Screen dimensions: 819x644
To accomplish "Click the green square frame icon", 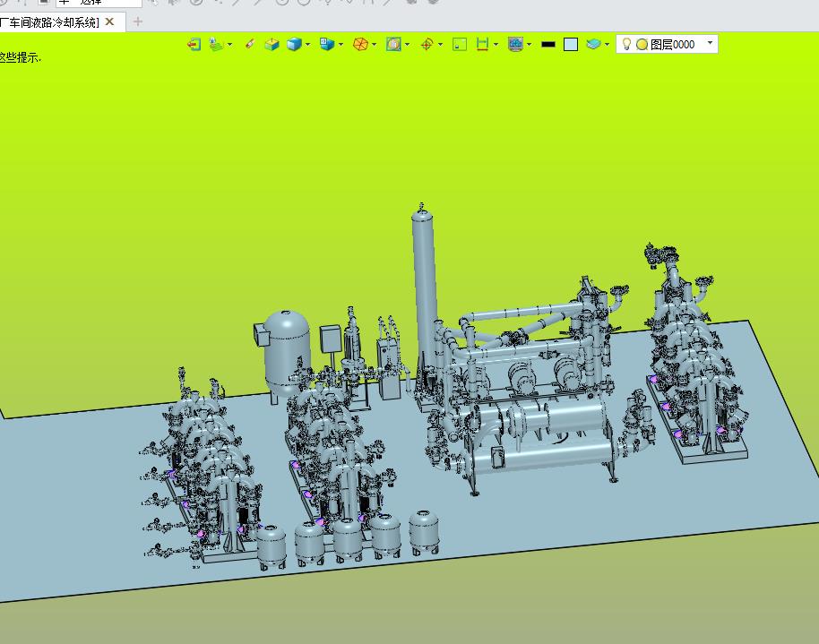I will 460,45.
